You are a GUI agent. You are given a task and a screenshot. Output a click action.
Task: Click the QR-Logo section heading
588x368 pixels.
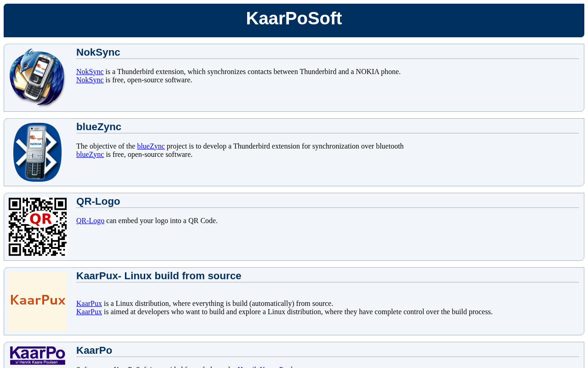click(98, 201)
